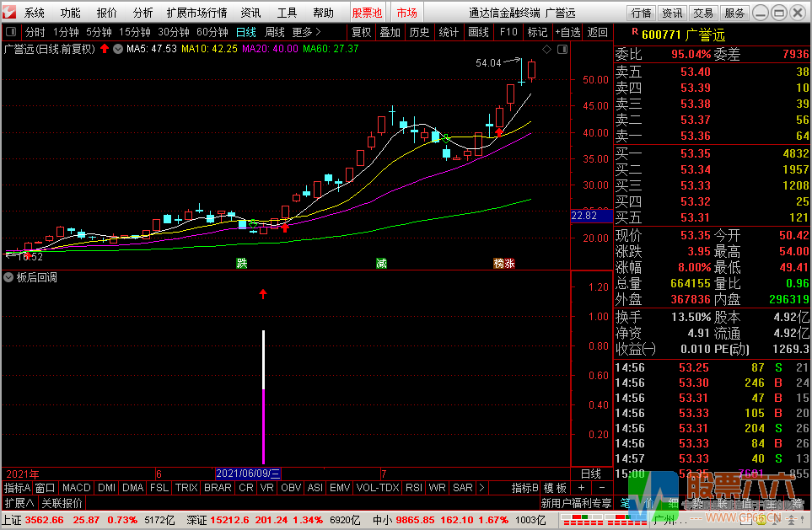This screenshot has height=530, width=812.
Task: Add stock via +自选
Action: (x=567, y=32)
